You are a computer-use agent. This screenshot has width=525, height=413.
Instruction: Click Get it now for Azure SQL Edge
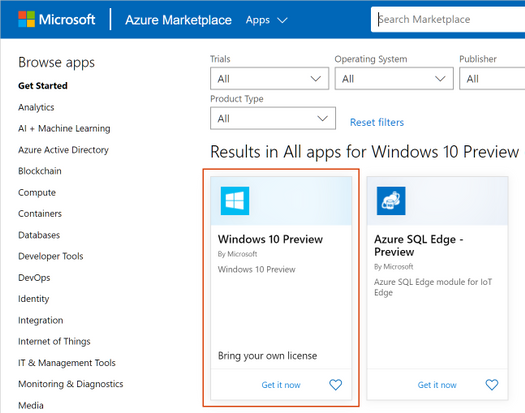coord(437,385)
